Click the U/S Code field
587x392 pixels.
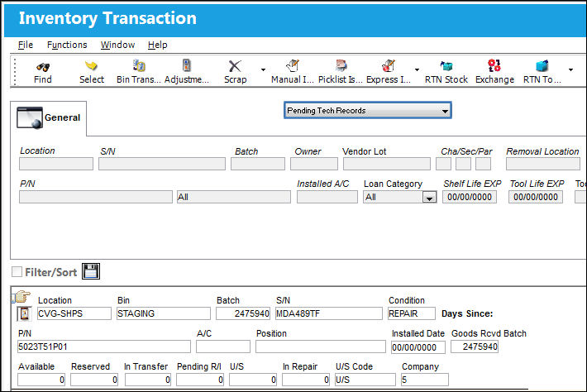365,380
